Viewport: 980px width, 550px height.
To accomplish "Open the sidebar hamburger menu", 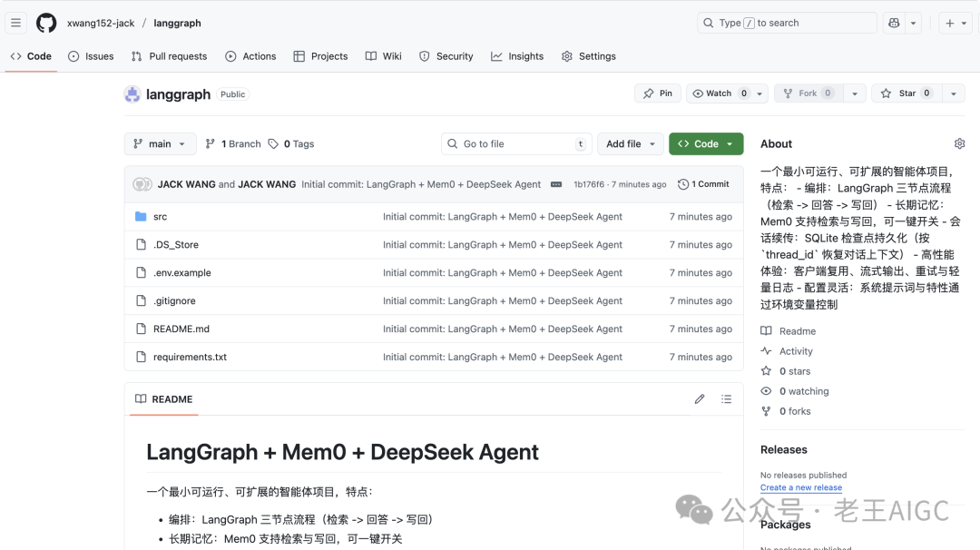I will point(15,22).
